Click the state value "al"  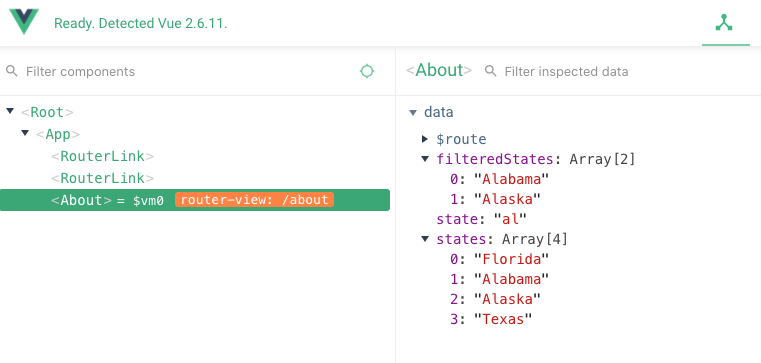point(510,219)
